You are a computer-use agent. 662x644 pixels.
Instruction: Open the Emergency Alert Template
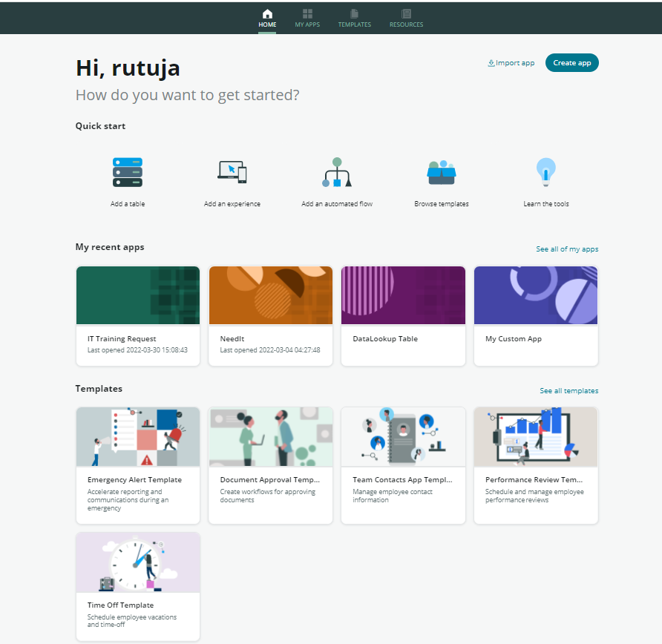(137, 465)
